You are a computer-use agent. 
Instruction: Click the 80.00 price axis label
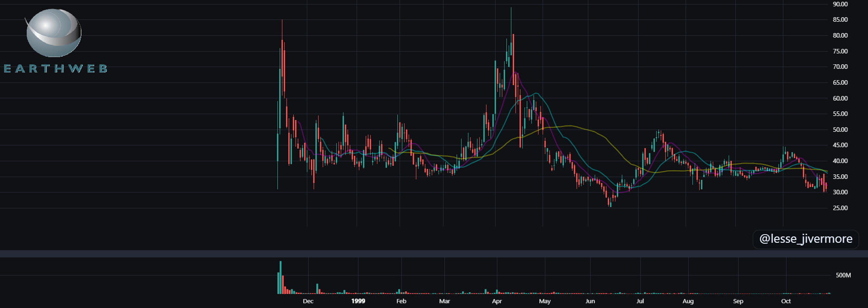tap(840, 35)
